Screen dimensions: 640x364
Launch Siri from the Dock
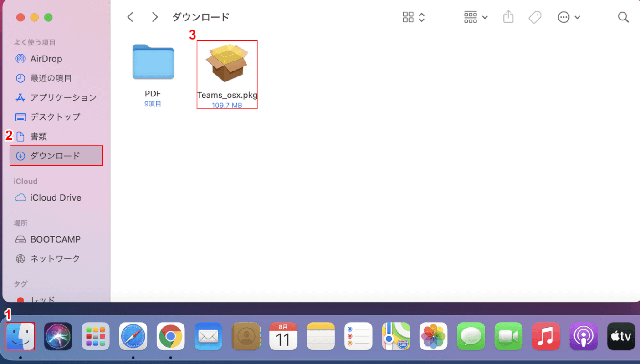point(58,336)
